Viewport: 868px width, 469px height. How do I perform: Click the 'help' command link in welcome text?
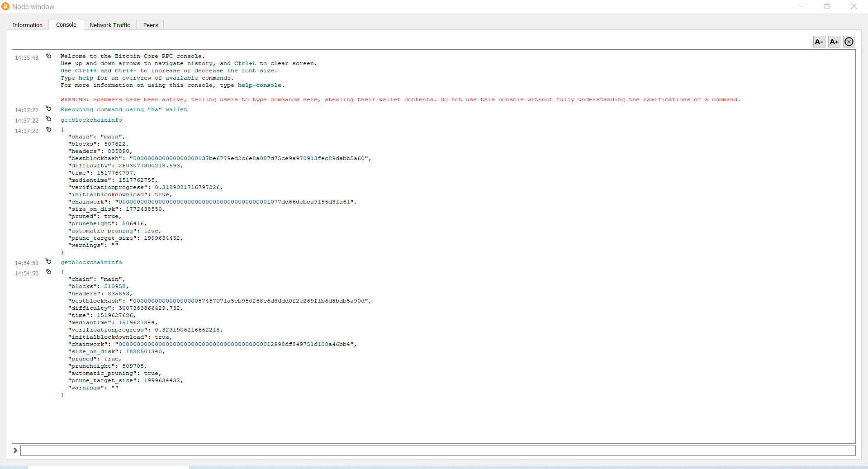coord(86,78)
